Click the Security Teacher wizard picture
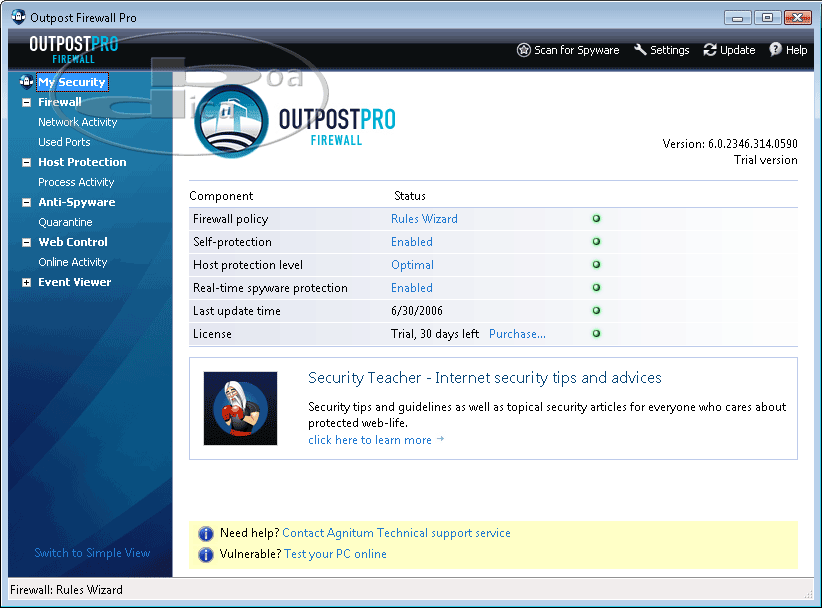Image resolution: width=822 pixels, height=608 pixels. coord(240,408)
